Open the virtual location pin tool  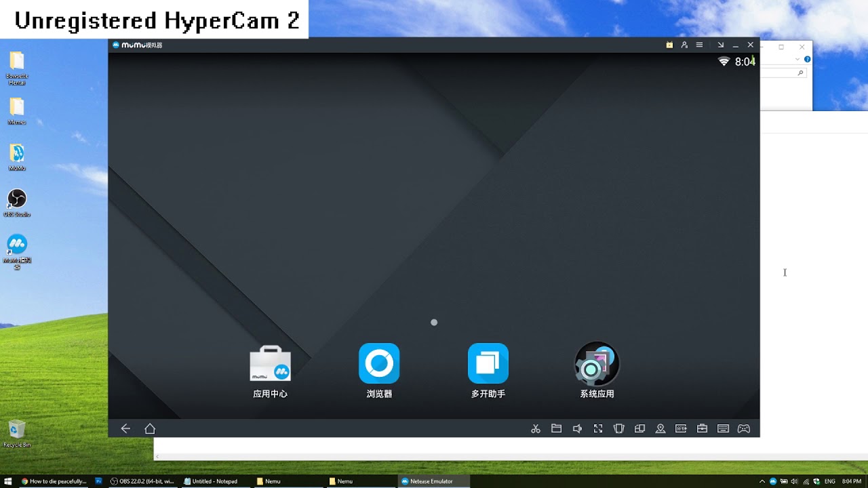point(660,428)
